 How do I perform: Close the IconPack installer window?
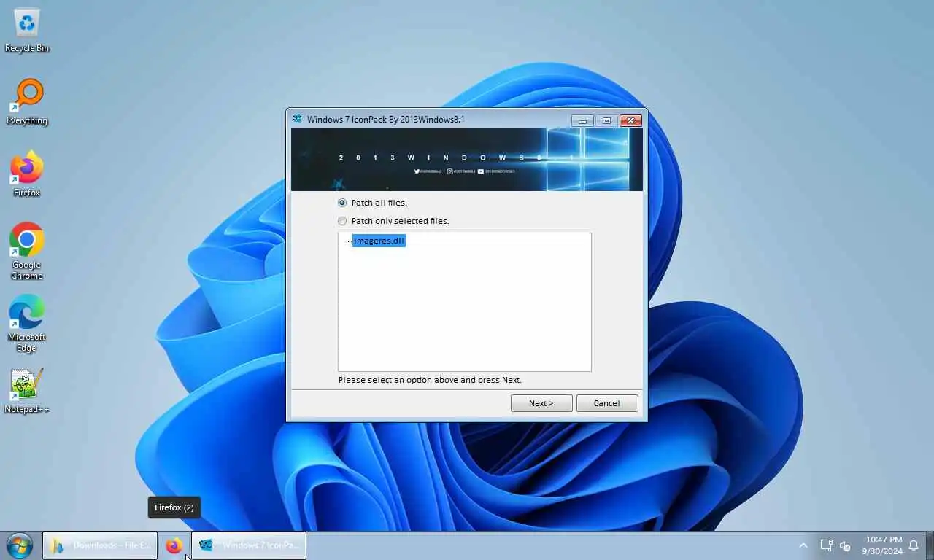(630, 120)
